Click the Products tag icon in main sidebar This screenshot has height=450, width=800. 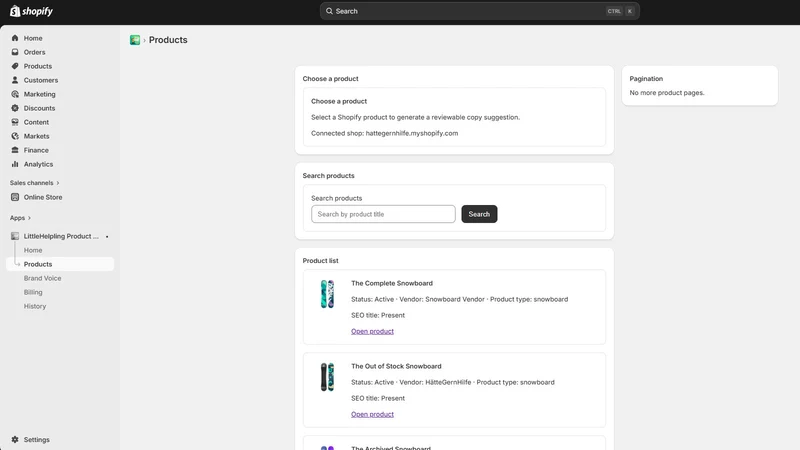15,66
